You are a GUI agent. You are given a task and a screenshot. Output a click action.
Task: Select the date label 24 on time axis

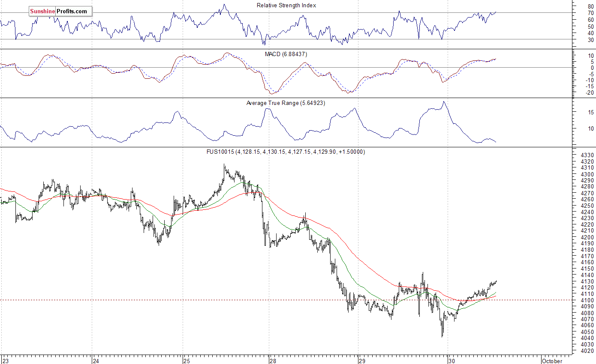[96, 361]
